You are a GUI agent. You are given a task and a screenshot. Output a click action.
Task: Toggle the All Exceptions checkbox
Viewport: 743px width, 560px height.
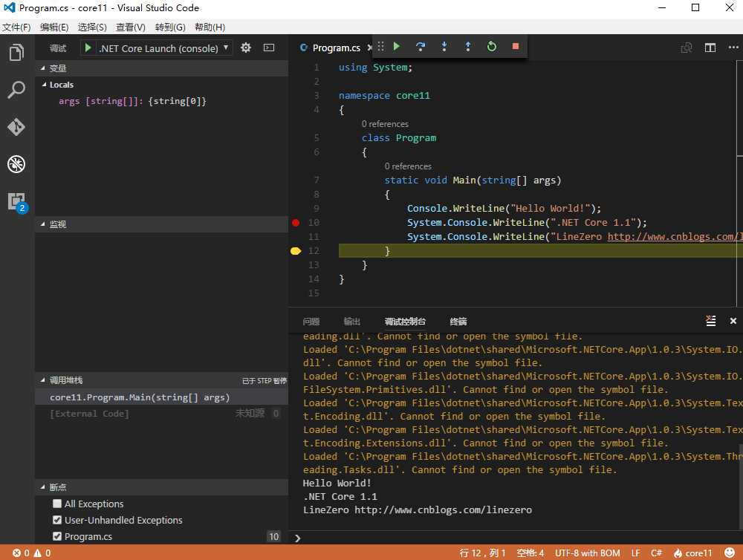[x=57, y=504]
